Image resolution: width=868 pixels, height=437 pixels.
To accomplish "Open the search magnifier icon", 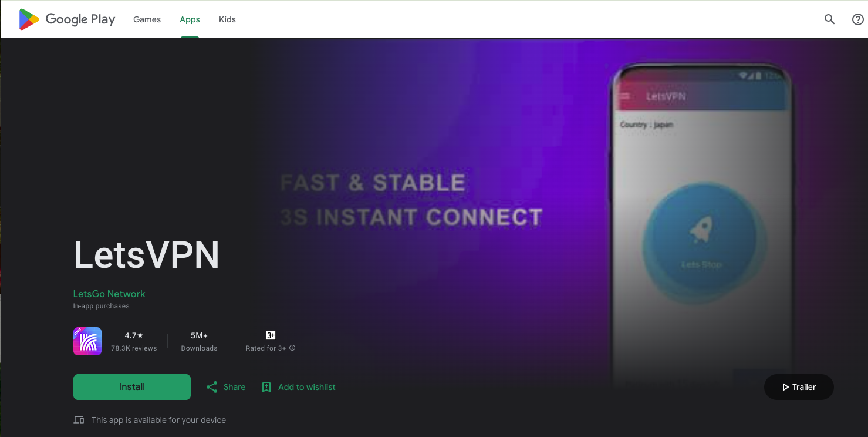I will coord(829,19).
